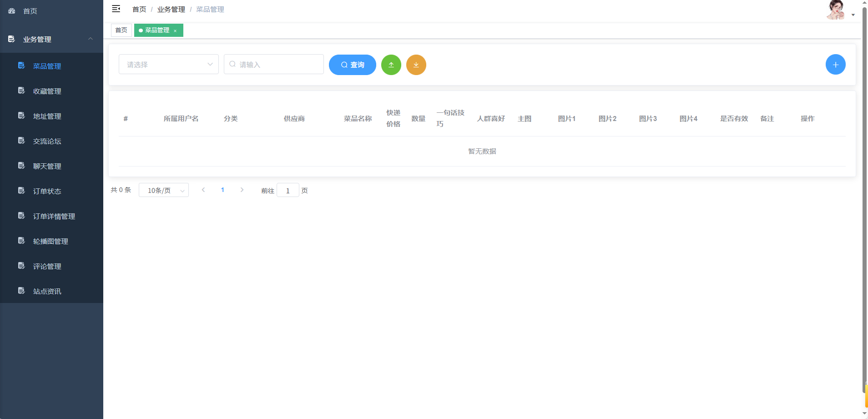Open 站点资讯 from the sidebar

pyautogui.click(x=47, y=291)
